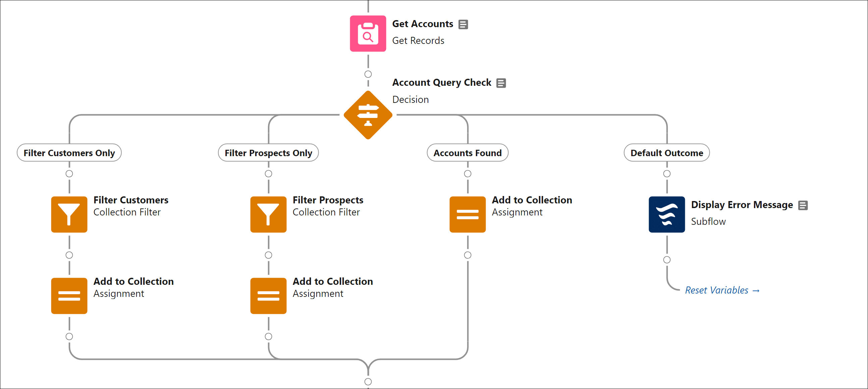Add element after Display Error Message subflow
The image size is (868, 389).
tap(666, 260)
